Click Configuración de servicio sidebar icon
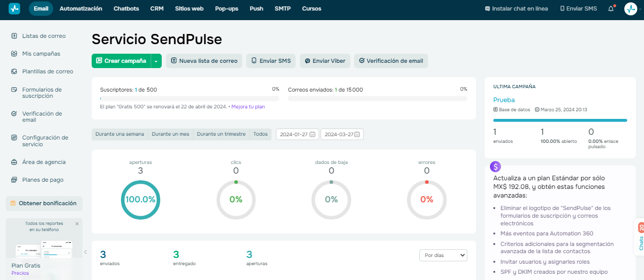The height and width of the screenshot is (280, 644). click(x=14, y=138)
